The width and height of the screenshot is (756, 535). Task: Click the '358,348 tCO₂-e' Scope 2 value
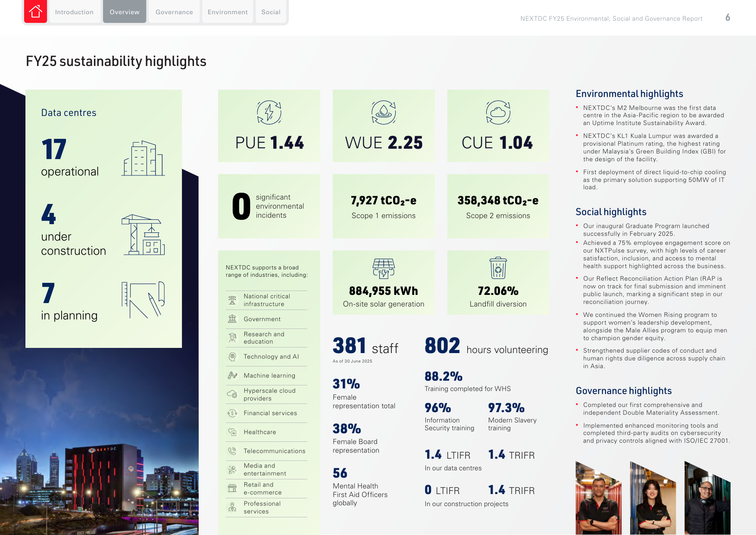498,201
